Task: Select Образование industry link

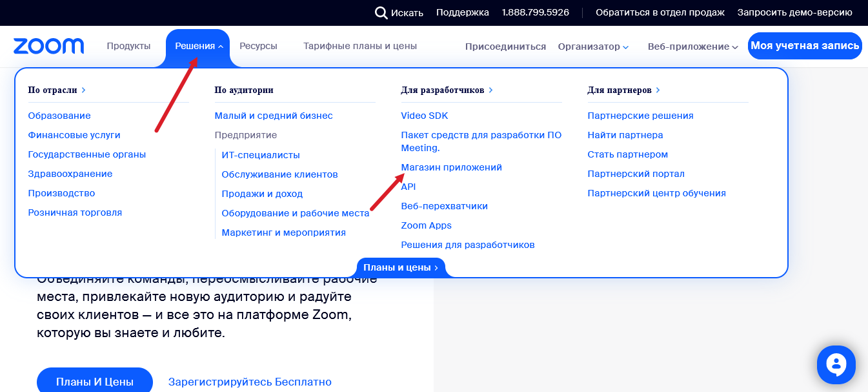Action: (x=59, y=116)
